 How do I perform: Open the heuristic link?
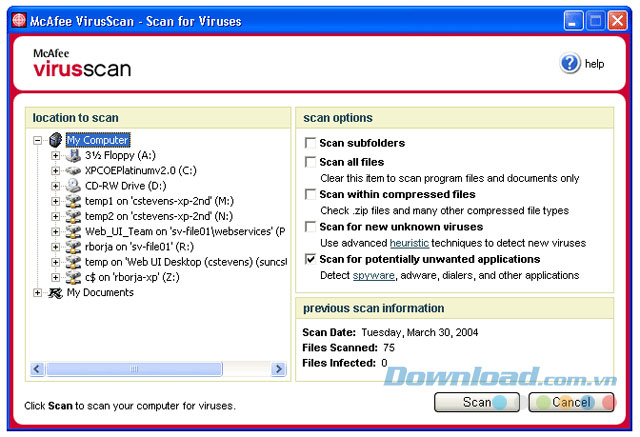click(x=409, y=243)
